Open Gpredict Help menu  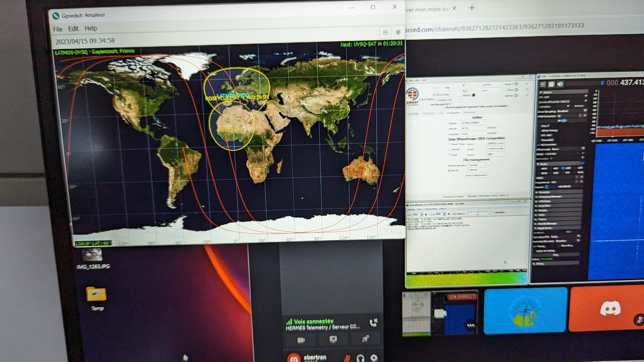pos(91,28)
